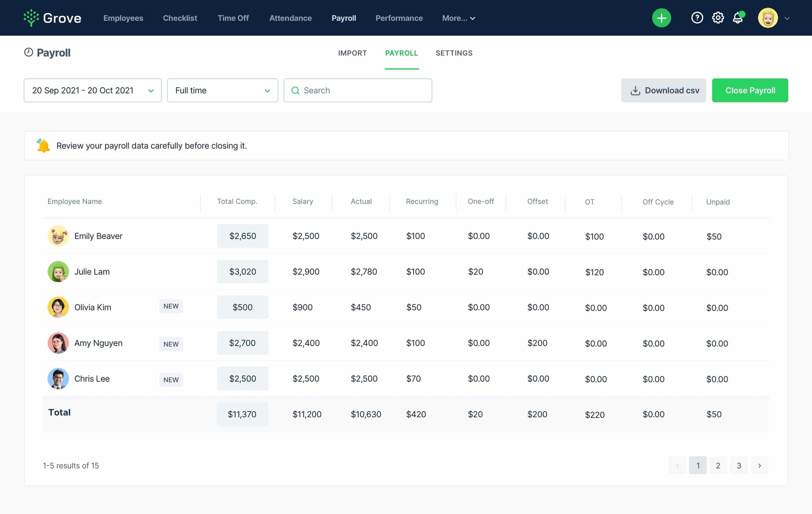The height and width of the screenshot is (514, 812).
Task: Click the help question mark icon
Action: click(697, 17)
